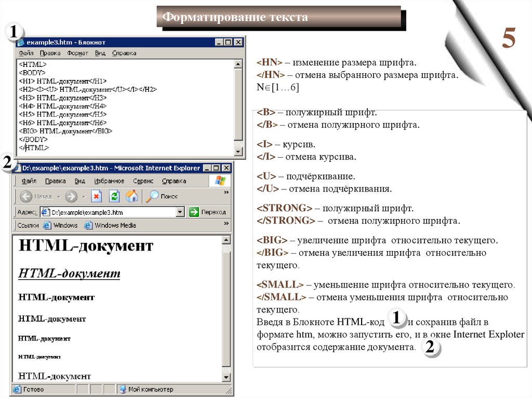532x398 pixels.
Task: Stop page loading with red X icon
Action: tap(96, 196)
